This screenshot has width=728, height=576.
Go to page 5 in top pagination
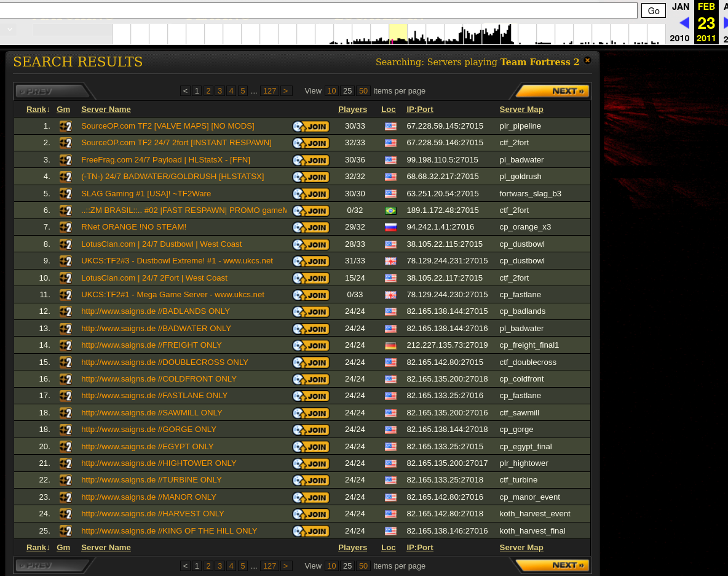[242, 91]
